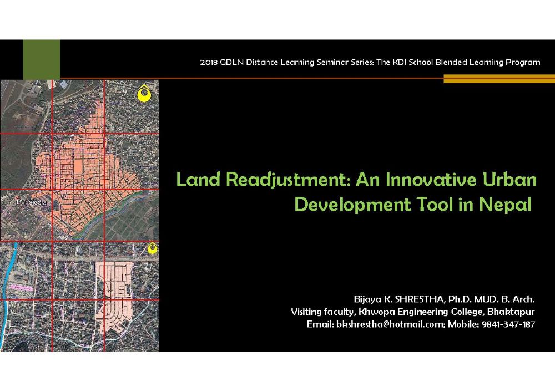Click the upper yellow location marker on the map

tap(144, 94)
